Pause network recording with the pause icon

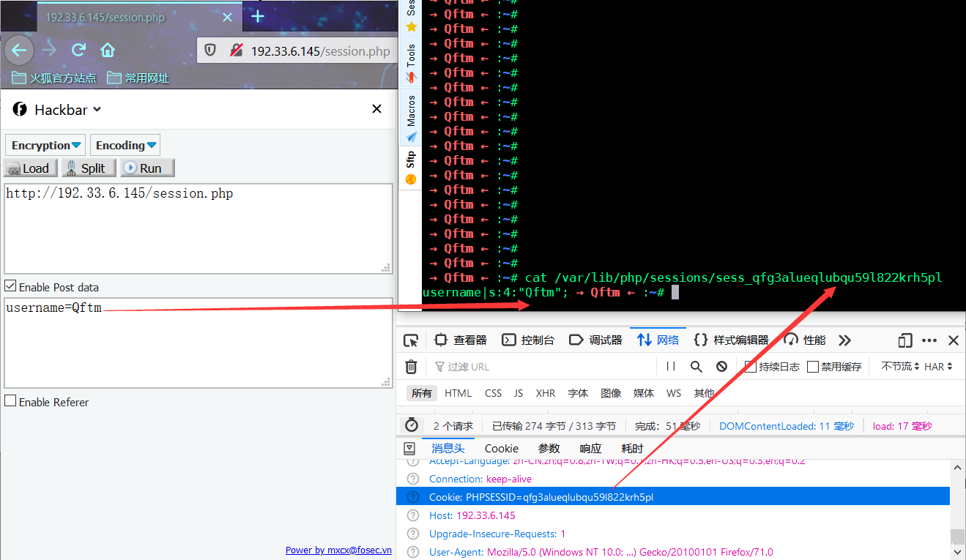point(671,367)
